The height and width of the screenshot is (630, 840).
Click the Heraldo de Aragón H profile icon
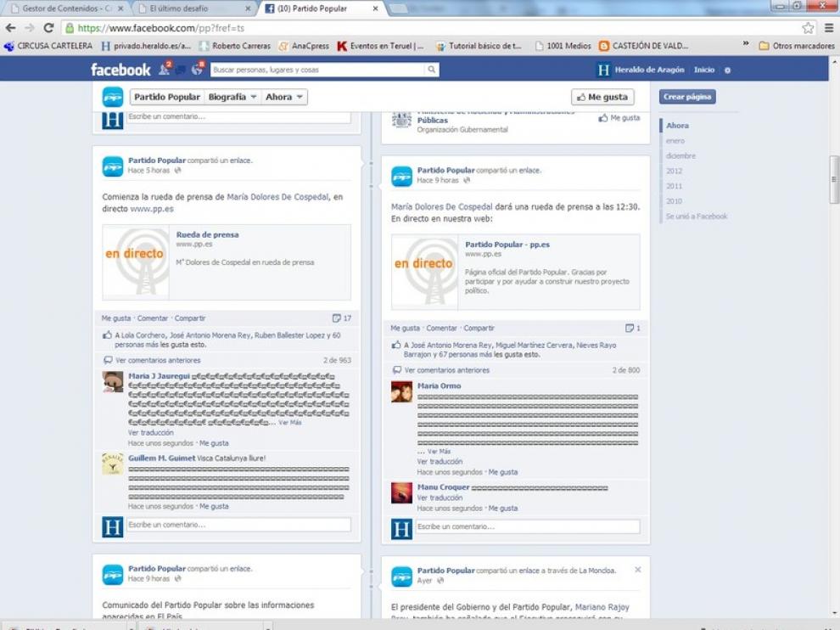coord(604,70)
